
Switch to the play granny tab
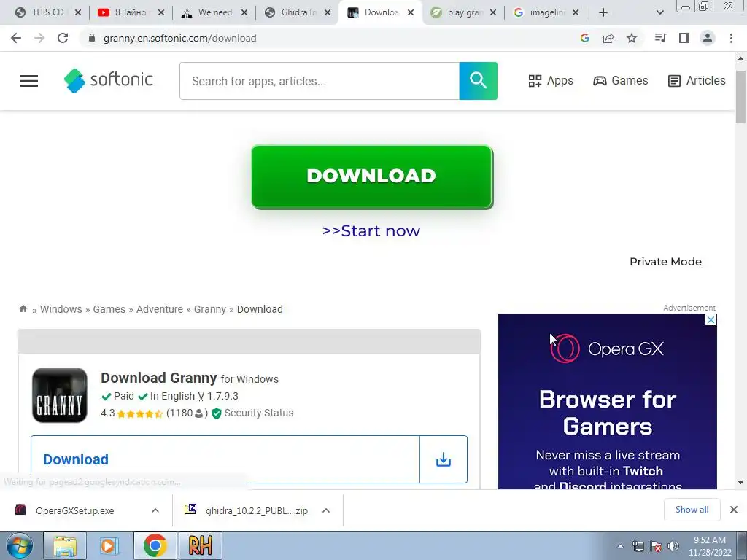(462, 12)
